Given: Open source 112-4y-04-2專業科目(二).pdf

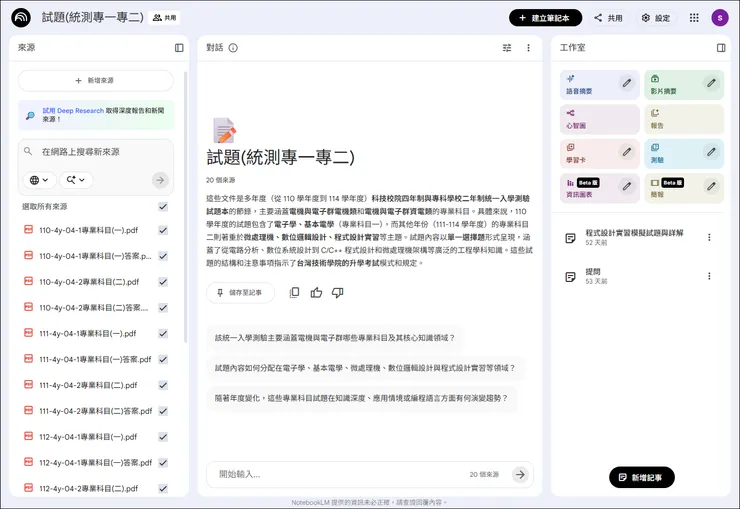Looking at the screenshot, I should point(89,488).
